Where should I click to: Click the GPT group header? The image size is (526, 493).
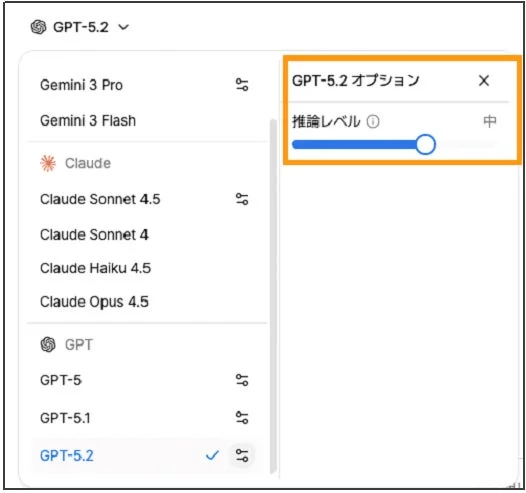[x=66, y=344]
